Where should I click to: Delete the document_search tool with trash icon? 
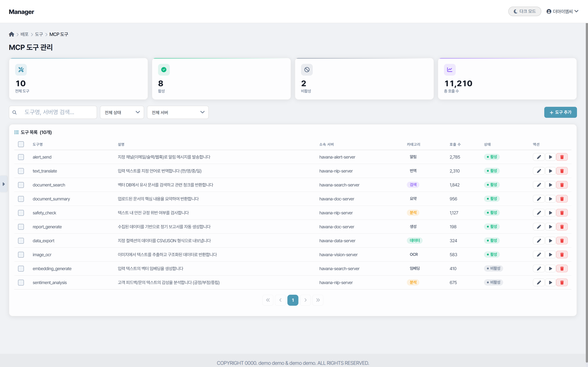tap(562, 185)
